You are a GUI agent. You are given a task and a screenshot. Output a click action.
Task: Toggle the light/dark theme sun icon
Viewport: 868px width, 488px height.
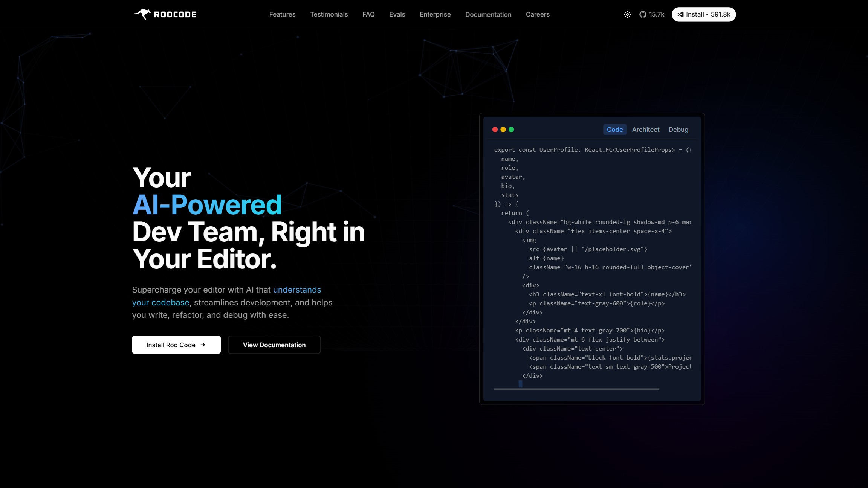(627, 14)
